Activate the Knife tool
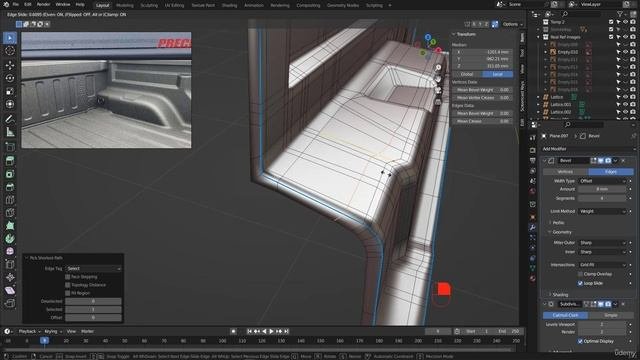Image resolution: width=640 pixels, height=360 pixels. (x=10, y=213)
